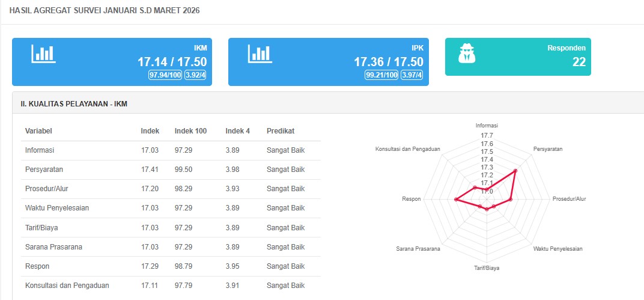Click the Persyaratan Indeks 4 value 3.98

click(232, 170)
